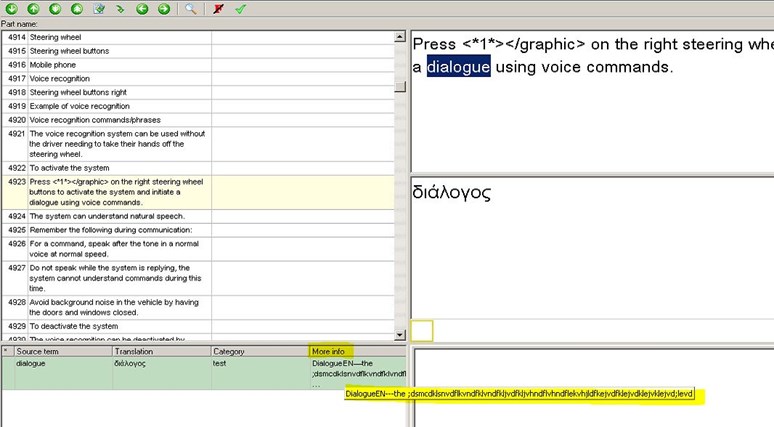Select segment 4915 Steering wheel buttons
The image size is (774, 427).
(197, 51)
